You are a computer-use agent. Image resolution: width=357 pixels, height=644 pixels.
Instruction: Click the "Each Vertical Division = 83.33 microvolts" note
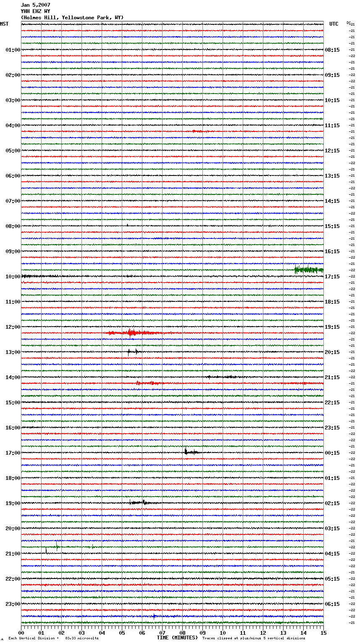pyautogui.click(x=53, y=639)
